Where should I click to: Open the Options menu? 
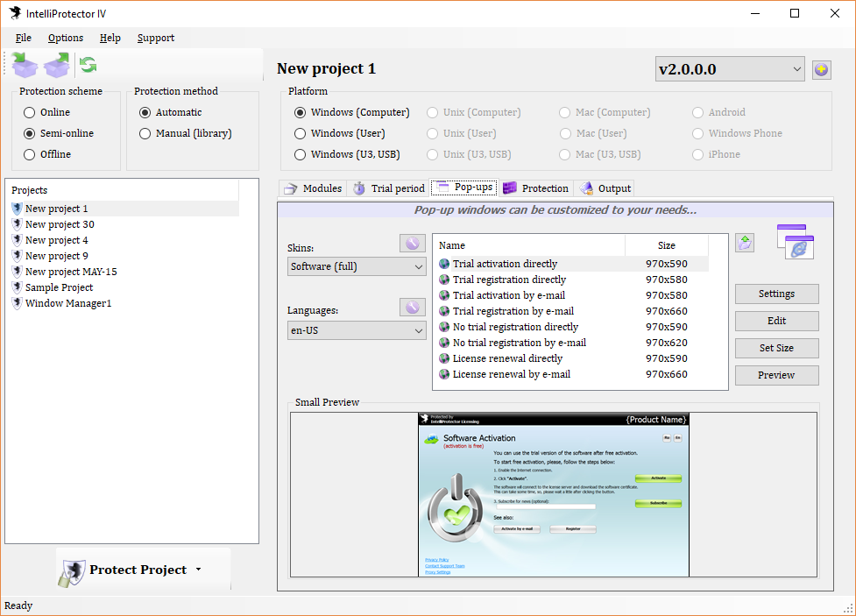(66, 38)
